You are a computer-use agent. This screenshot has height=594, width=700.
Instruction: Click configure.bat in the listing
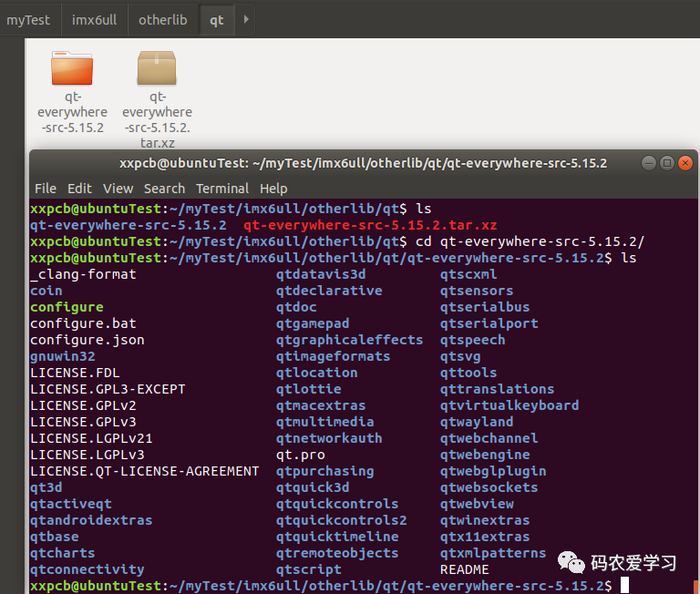click(x=83, y=323)
